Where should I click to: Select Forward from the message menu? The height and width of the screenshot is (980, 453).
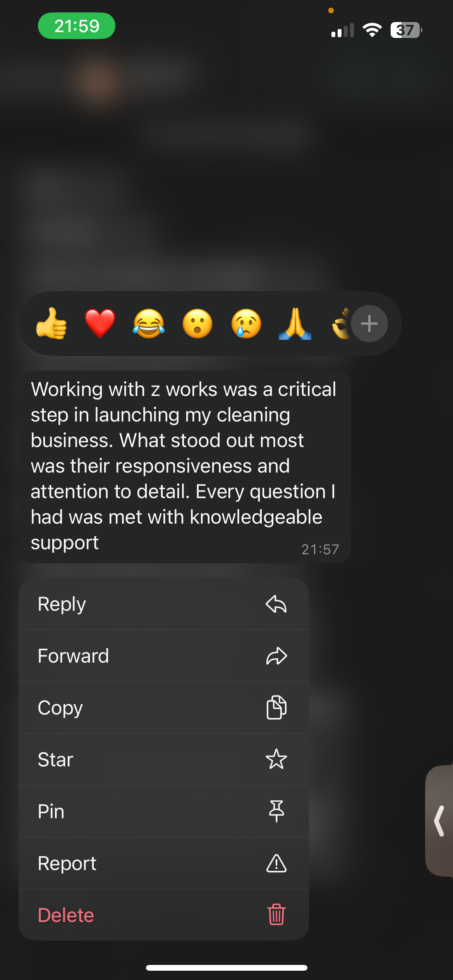click(164, 656)
